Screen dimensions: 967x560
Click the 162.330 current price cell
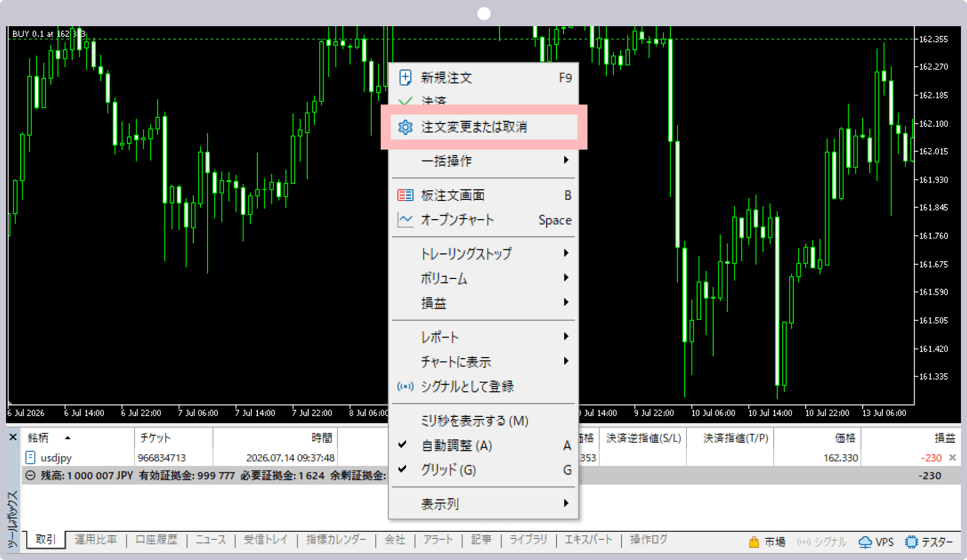point(840,458)
